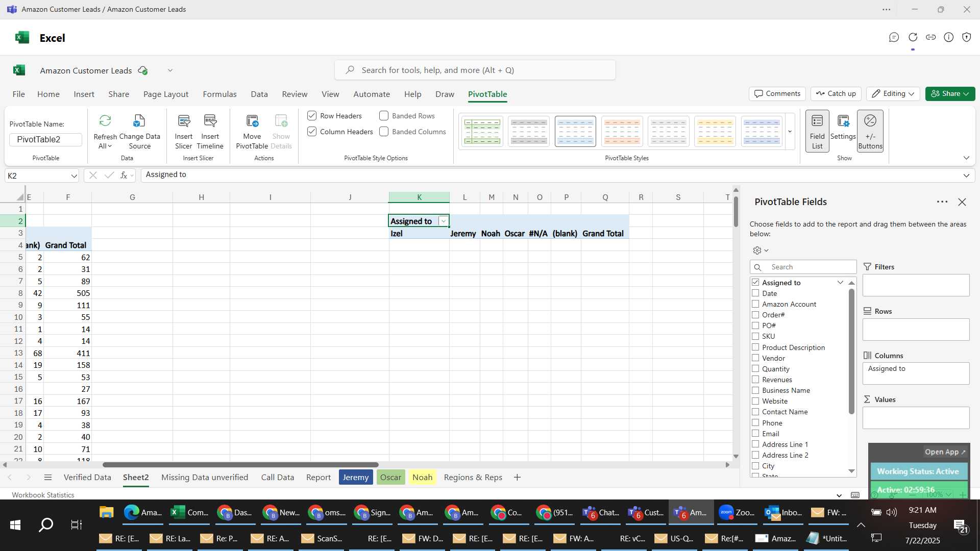
Task: Click the Open App link
Action: click(945, 452)
